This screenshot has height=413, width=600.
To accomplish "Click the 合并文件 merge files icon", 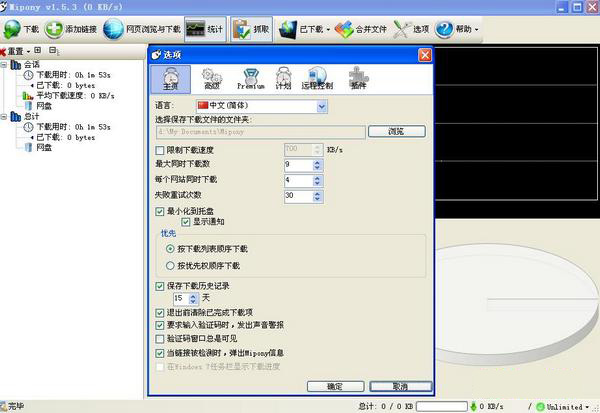I will point(344,29).
